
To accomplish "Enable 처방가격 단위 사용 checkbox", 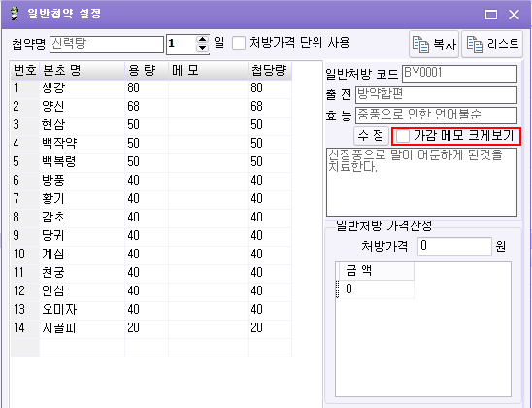I will point(239,43).
